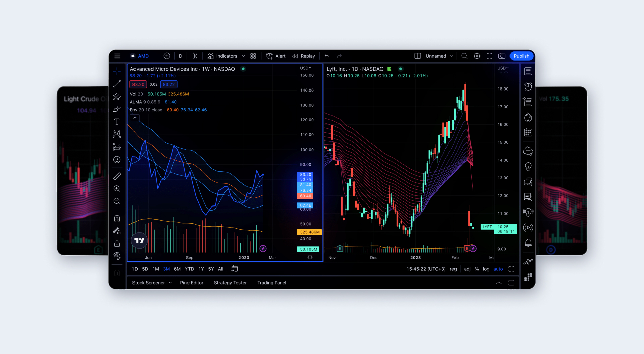Select the 5Y date range
Viewport: 644px width, 354px height.
coord(211,269)
